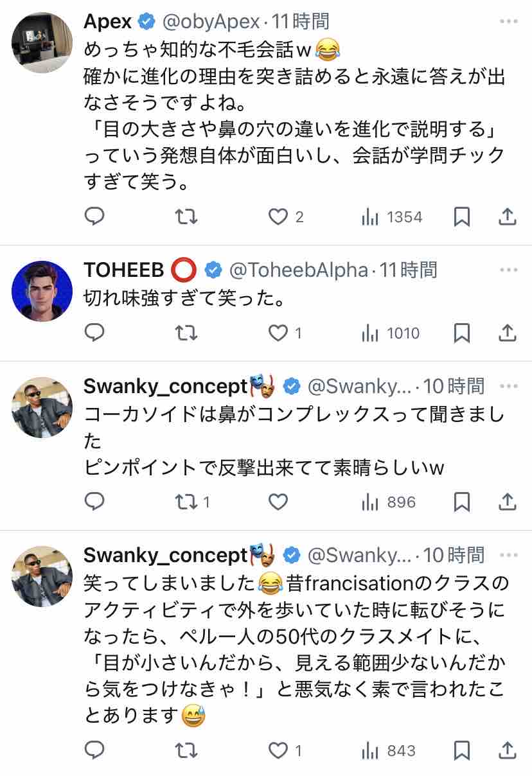The width and height of the screenshot is (532, 776).
Task: Open @obyApex profile handle link
Action: pyautogui.click(x=211, y=22)
